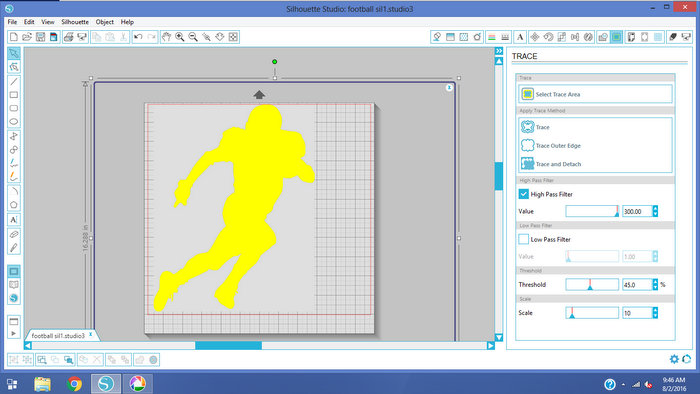Image resolution: width=700 pixels, height=394 pixels.
Task: Choose the Edit Points tool
Action: pos(14,67)
